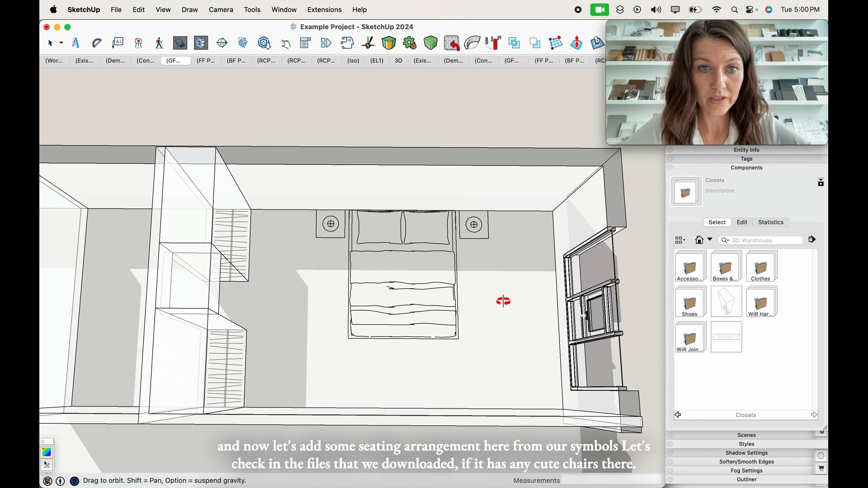Click the Outliner panel label
The width and height of the screenshot is (868, 488).
pos(746,479)
